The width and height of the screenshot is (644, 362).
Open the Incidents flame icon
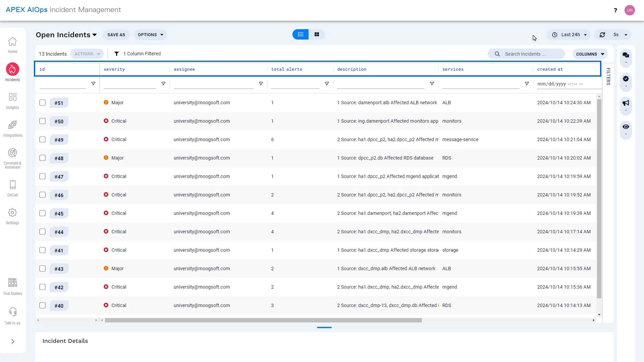click(12, 69)
